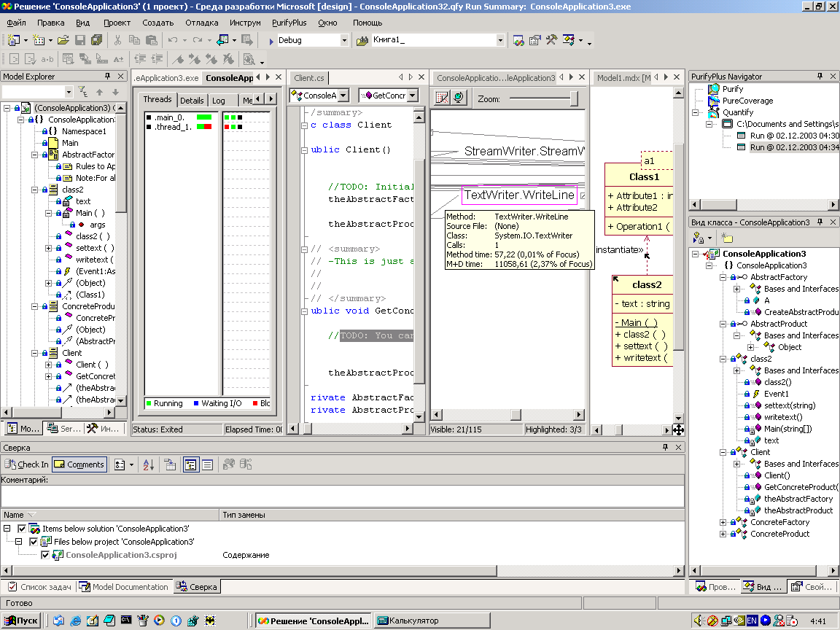Image resolution: width=840 pixels, height=630 pixels.
Task: Open the Отладка menu
Action: pos(202,23)
